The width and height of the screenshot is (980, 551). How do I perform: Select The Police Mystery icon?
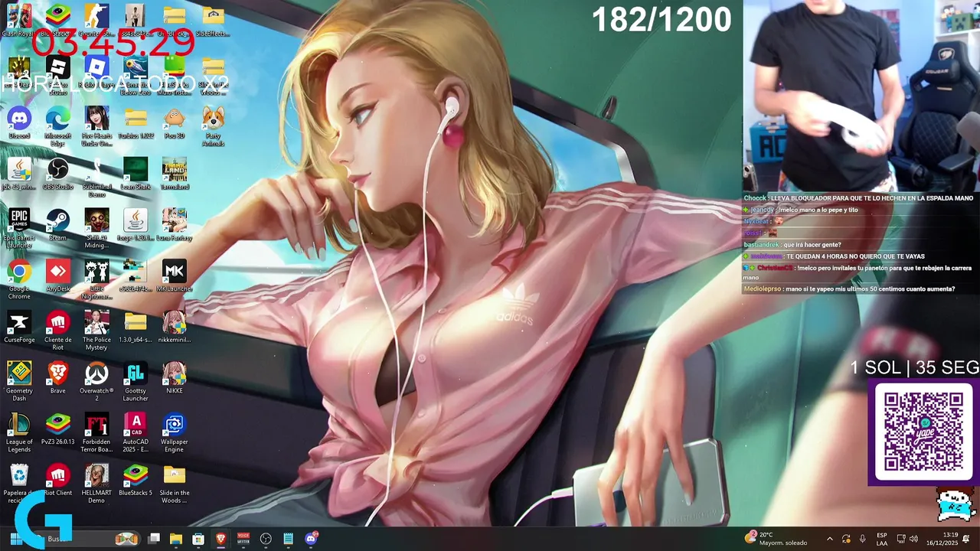click(x=96, y=331)
